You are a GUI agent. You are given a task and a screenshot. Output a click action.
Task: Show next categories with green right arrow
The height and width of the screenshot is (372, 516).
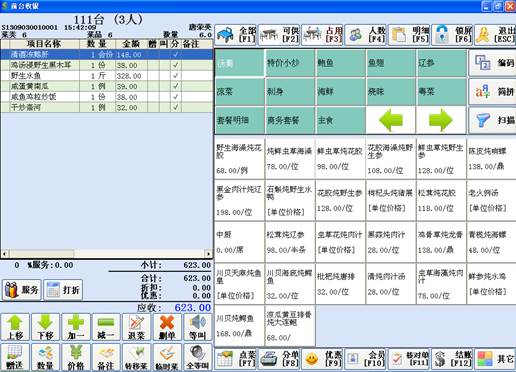(x=441, y=120)
